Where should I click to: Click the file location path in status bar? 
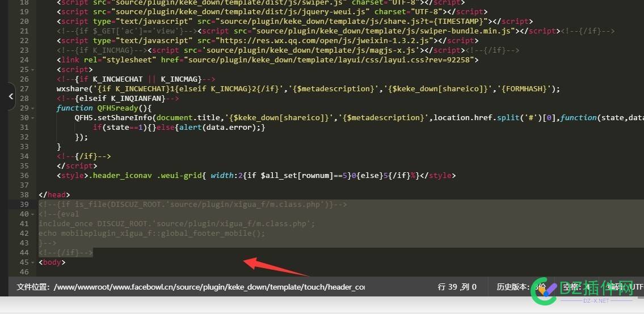point(191,287)
